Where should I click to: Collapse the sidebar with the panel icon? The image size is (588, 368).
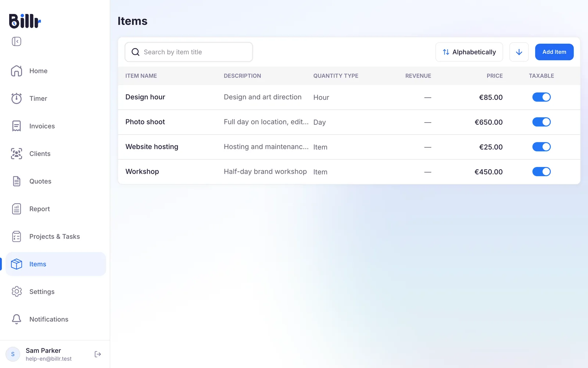click(17, 41)
